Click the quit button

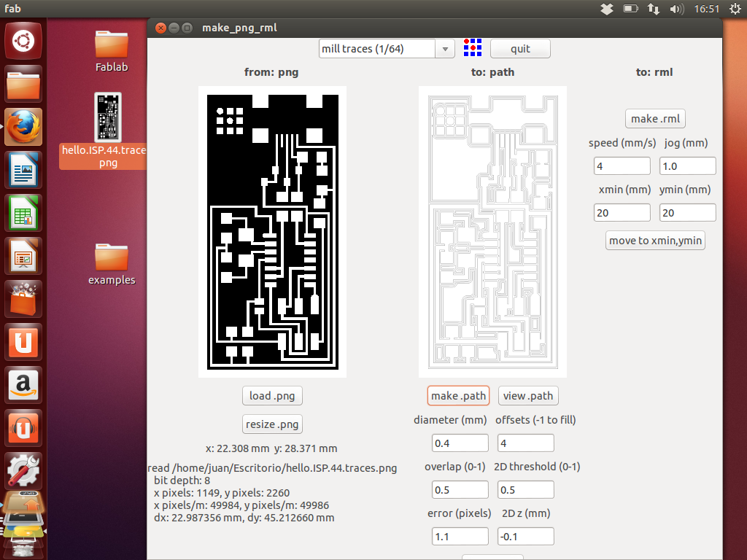[x=520, y=49]
